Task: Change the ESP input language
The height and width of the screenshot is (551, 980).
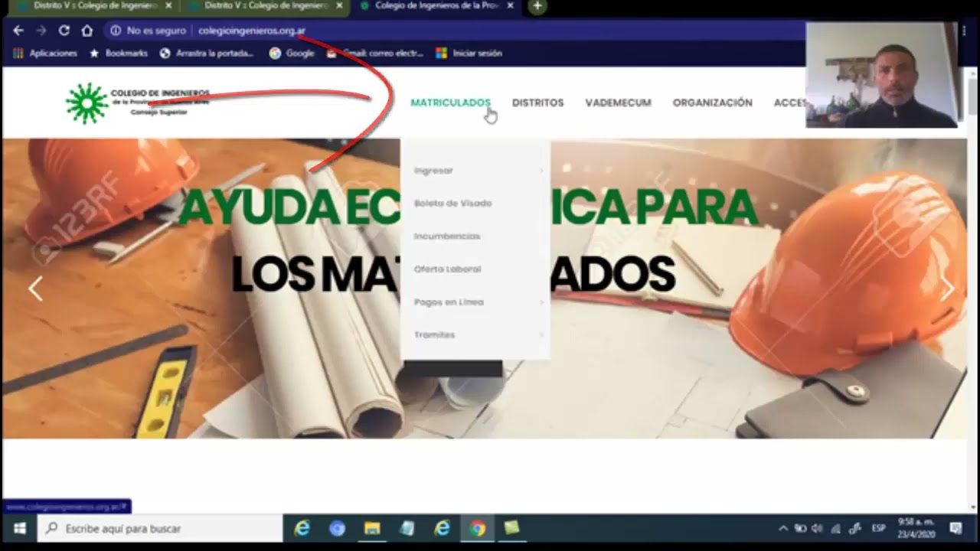Action: [878, 528]
